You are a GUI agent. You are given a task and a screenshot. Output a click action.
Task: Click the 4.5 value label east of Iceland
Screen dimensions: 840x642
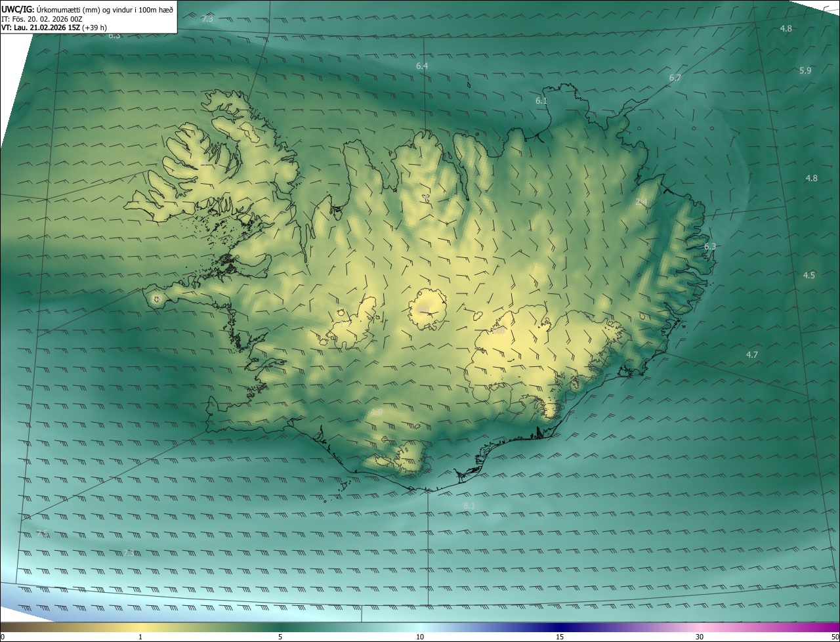point(809,276)
